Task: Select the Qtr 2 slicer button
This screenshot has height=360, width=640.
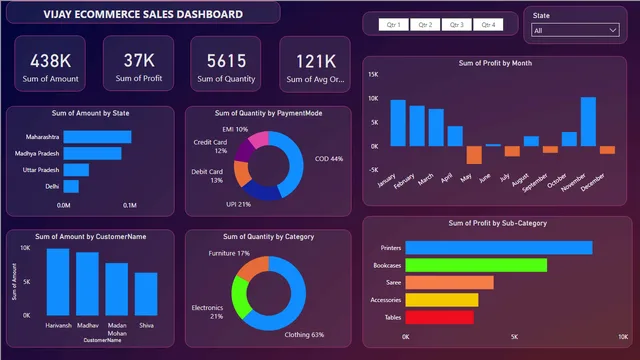Action: click(425, 24)
